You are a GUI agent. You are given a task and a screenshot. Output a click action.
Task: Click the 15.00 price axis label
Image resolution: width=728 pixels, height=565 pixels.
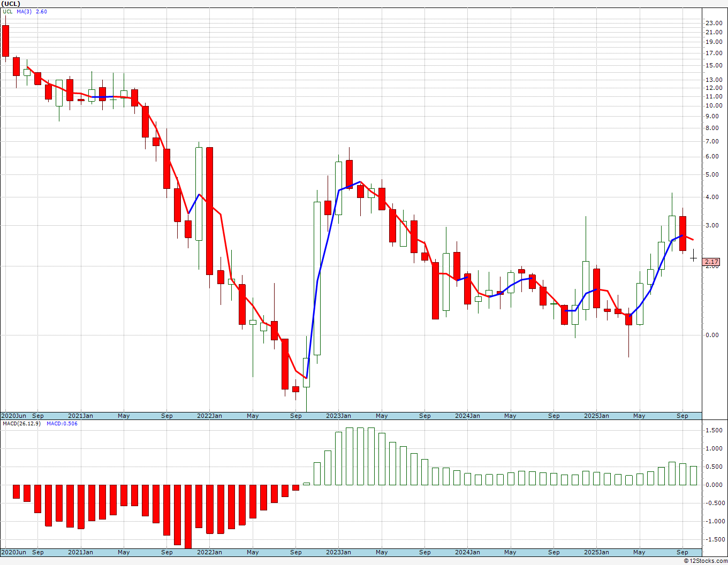(714, 65)
